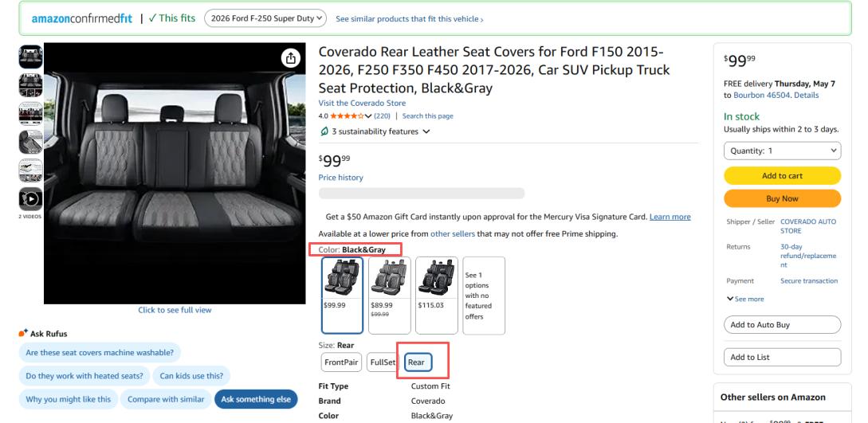Screen dimensions: 868x423
Task: Expand the Quantity dropdown
Action: (782, 151)
